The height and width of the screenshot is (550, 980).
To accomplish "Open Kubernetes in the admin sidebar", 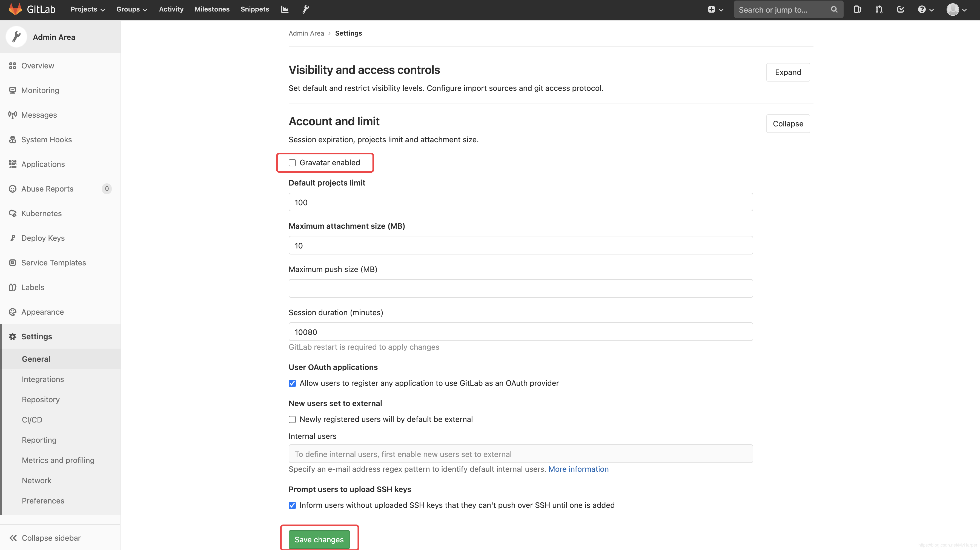I will click(41, 213).
